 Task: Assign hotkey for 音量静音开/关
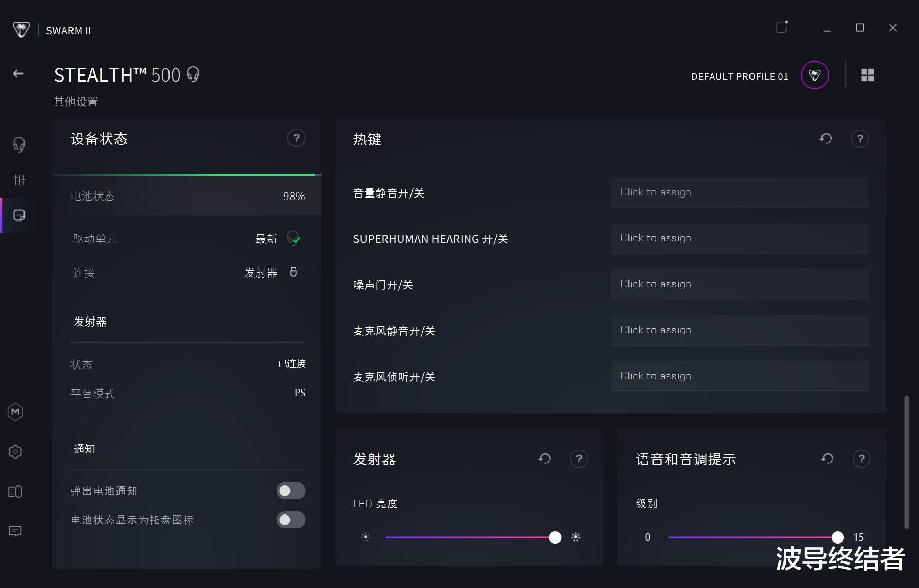pos(739,192)
